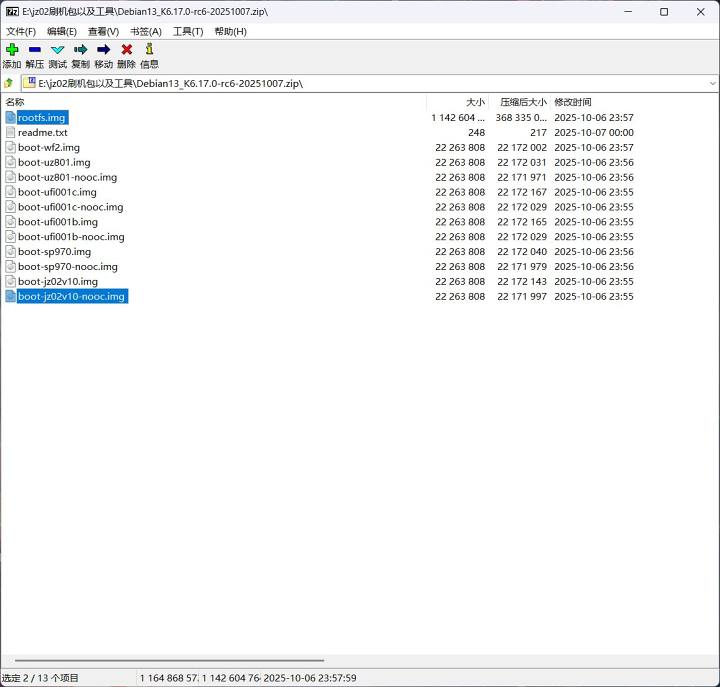Click the compressed size 217 of readme.txt
This screenshot has width=720, height=687.
538,133
